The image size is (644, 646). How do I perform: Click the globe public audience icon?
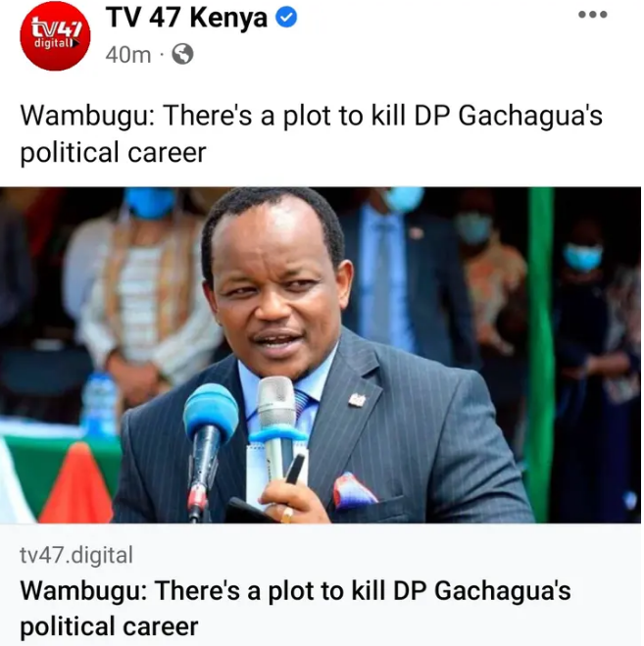182,54
